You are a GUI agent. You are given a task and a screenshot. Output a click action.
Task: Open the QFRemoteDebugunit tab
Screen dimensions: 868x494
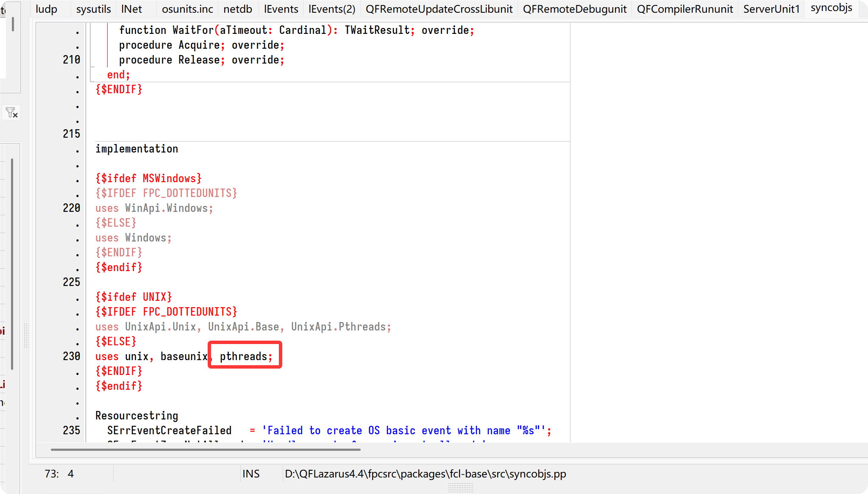pyautogui.click(x=574, y=9)
